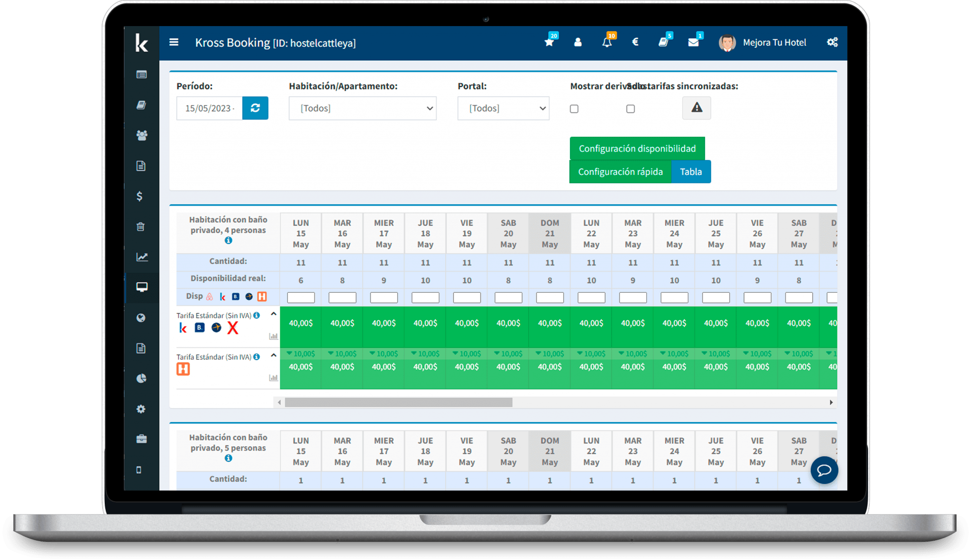Screen dimensions: 971x560
Task: Open the settings gears icon in the header
Action: point(832,42)
